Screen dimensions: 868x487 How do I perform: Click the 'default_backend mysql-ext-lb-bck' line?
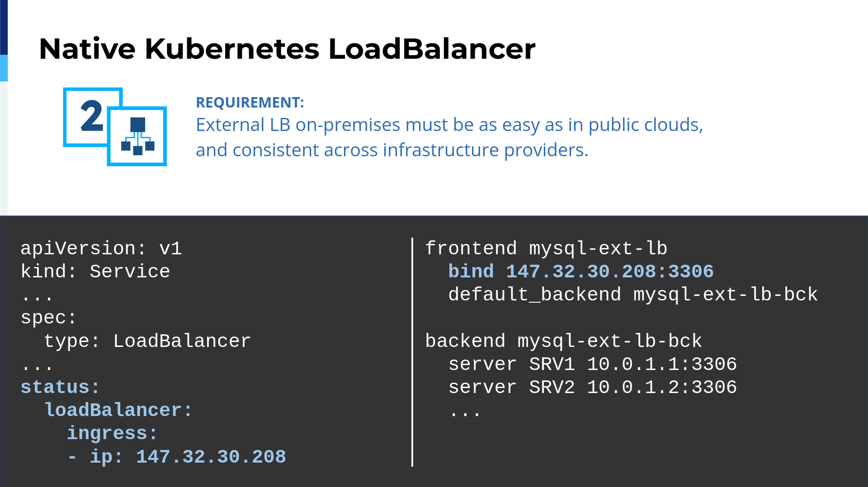tap(633, 295)
